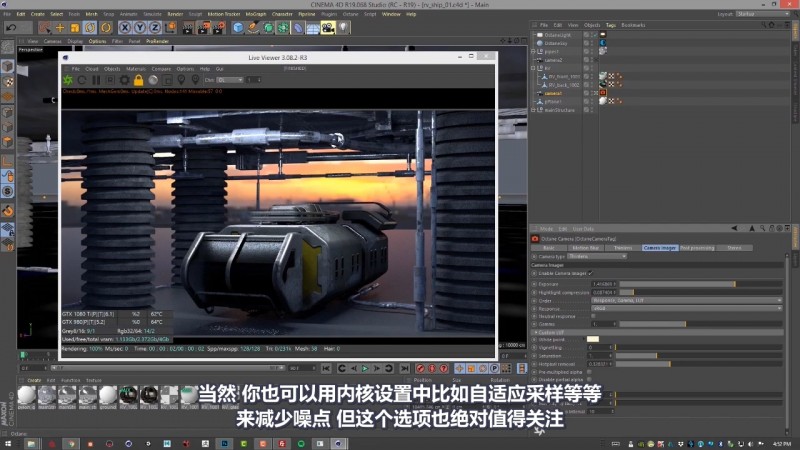800x450 pixels.
Task: Pause rendering in Live Viewer
Action: click(96, 80)
